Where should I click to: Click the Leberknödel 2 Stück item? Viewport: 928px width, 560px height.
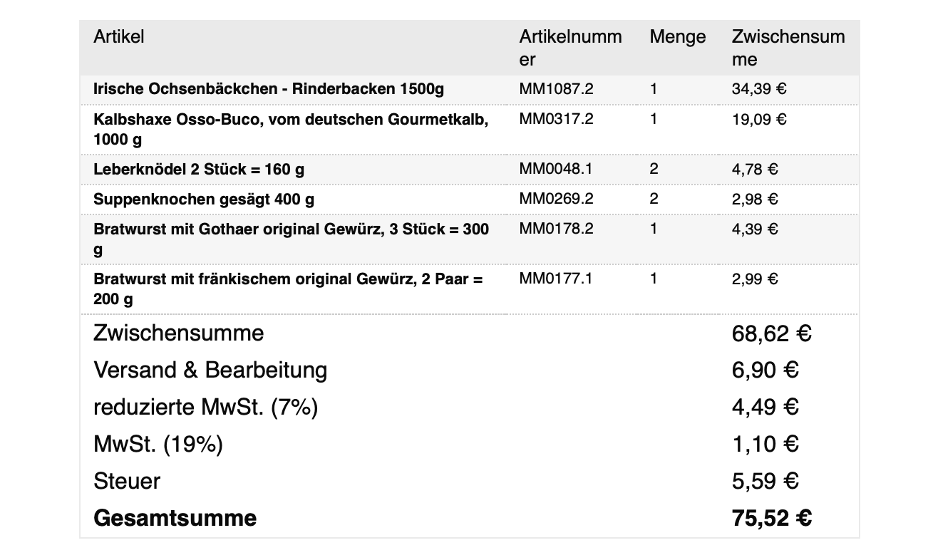point(199,170)
